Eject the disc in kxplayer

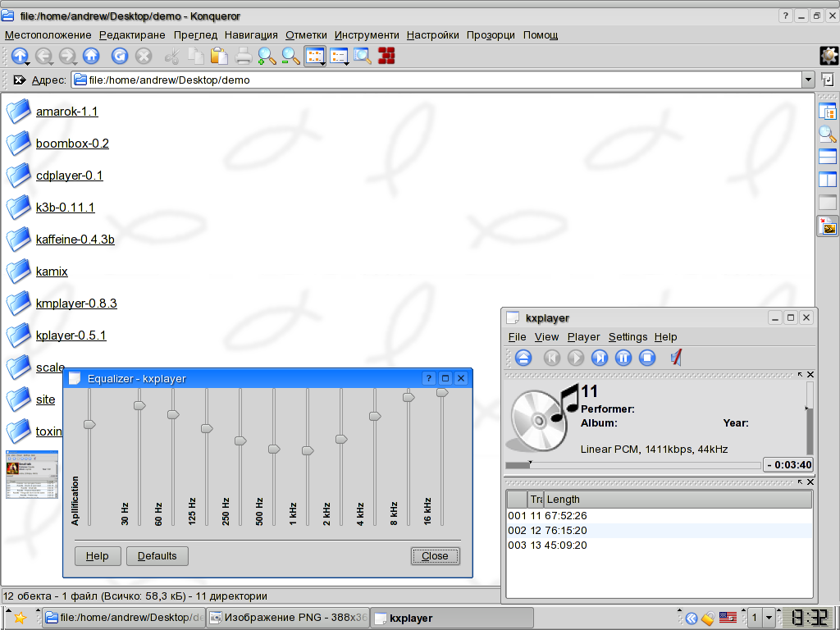(x=523, y=357)
